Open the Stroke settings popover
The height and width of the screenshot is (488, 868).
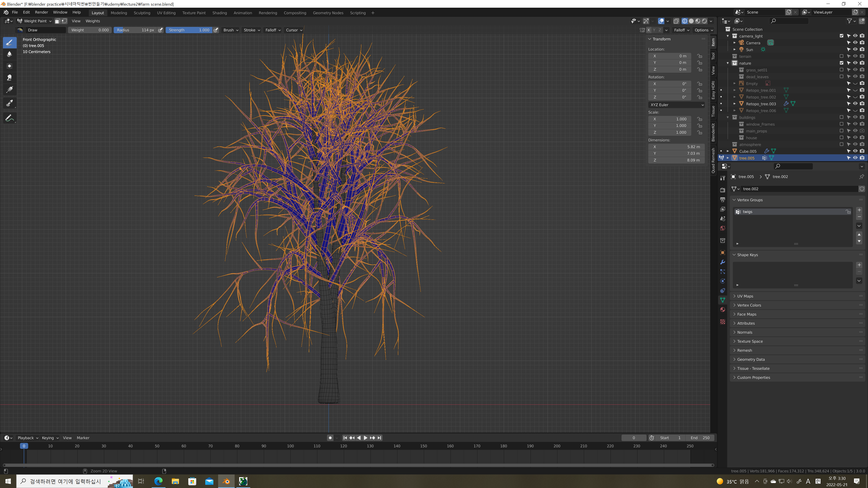click(251, 30)
